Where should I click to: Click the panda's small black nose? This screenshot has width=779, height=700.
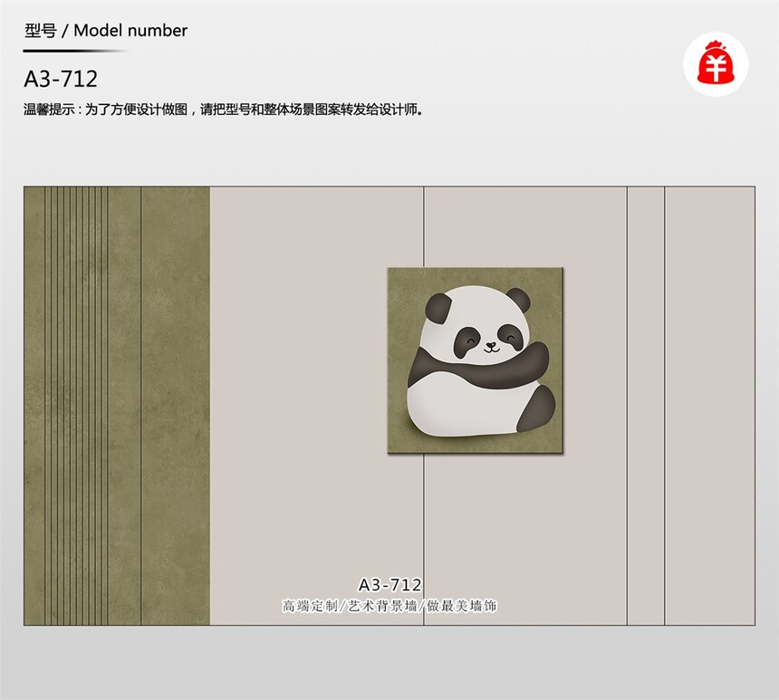[x=490, y=345]
